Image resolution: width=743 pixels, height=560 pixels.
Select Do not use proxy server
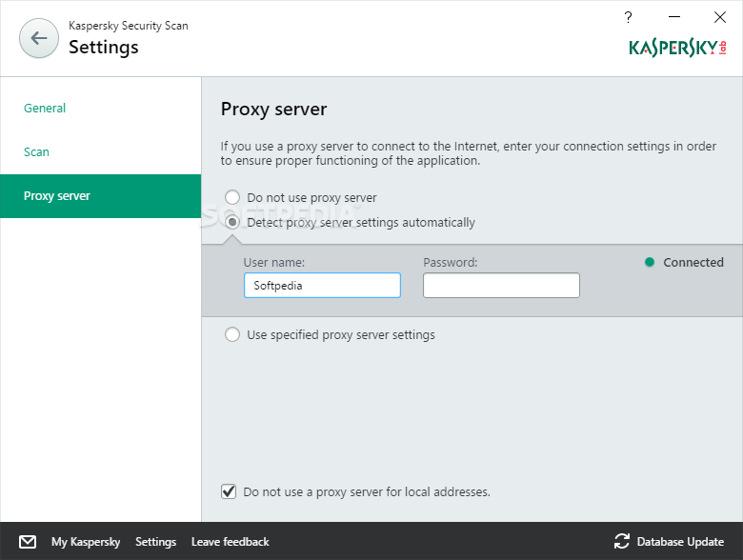[232, 197]
